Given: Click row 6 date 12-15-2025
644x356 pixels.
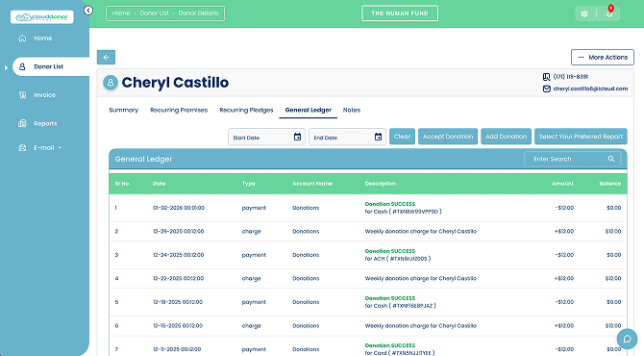Looking at the screenshot, I should pyautogui.click(x=178, y=326).
